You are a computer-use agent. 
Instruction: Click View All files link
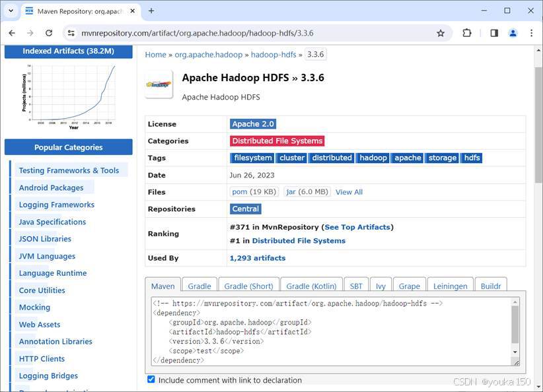click(349, 192)
